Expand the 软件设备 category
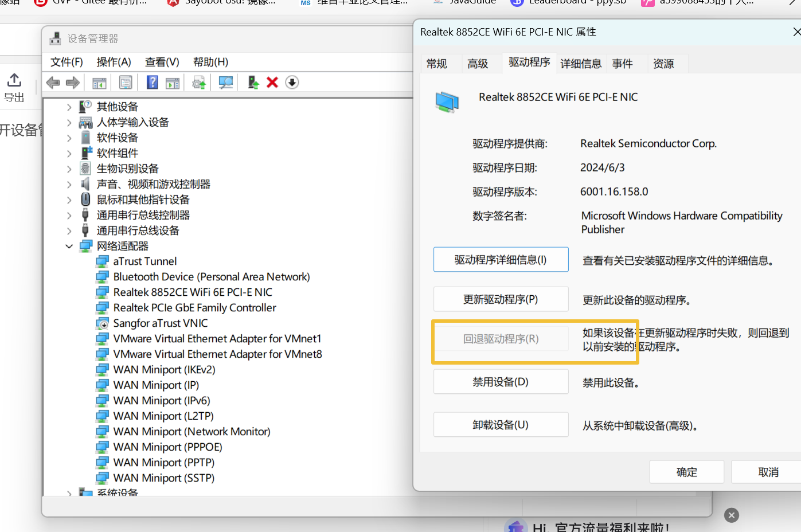Screen dimensions: 801x532 69,138
